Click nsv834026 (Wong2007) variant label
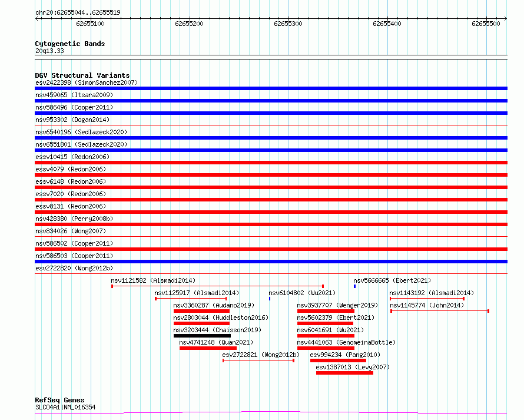 pos(71,231)
